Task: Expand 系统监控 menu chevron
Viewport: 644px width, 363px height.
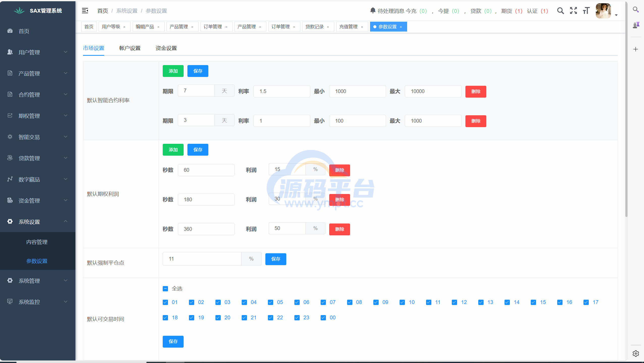Action: click(66, 302)
